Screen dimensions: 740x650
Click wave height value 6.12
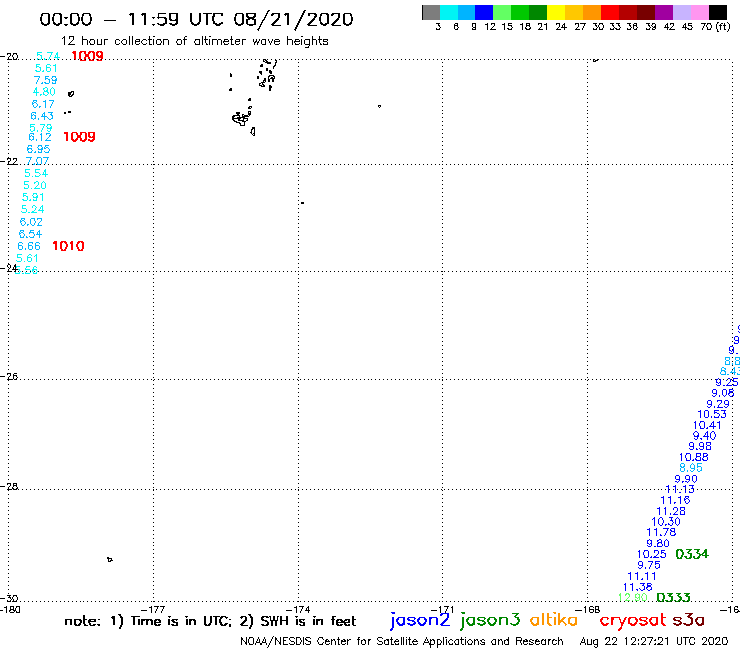[x=40, y=137]
